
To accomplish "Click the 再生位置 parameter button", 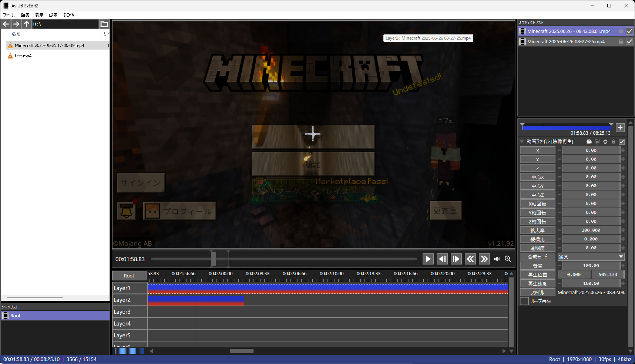I will [x=538, y=275].
